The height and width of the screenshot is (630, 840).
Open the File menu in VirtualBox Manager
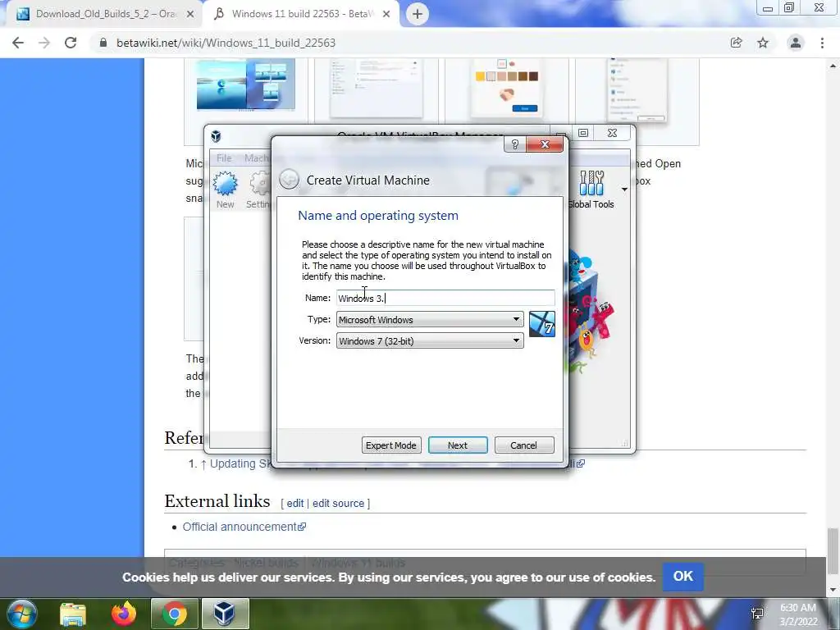[224, 158]
